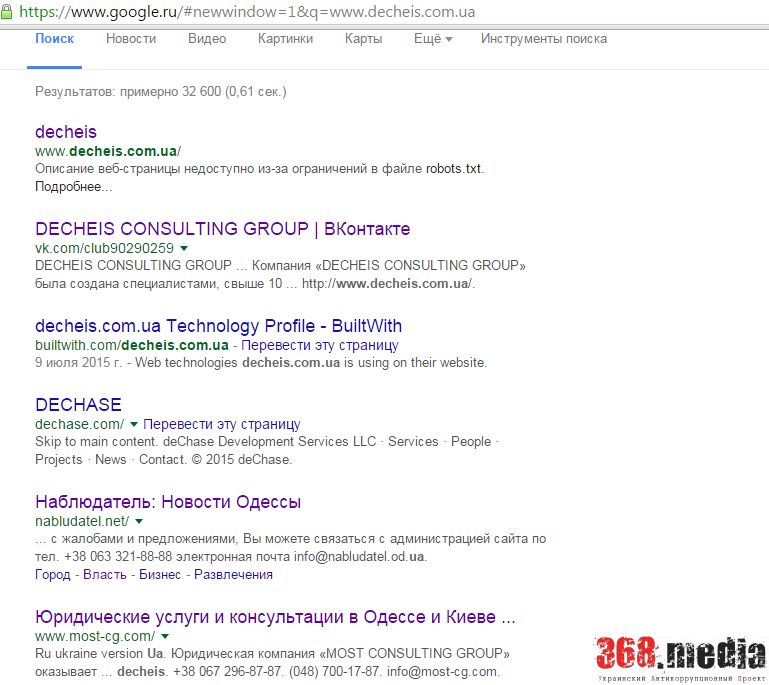Click Перевести эту страницу for BuiltWith result
Screen dimensions: 769x685
click(x=320, y=345)
